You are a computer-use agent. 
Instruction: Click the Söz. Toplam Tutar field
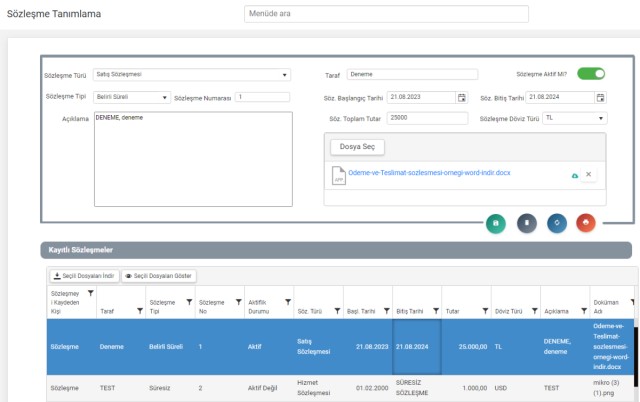pos(427,118)
